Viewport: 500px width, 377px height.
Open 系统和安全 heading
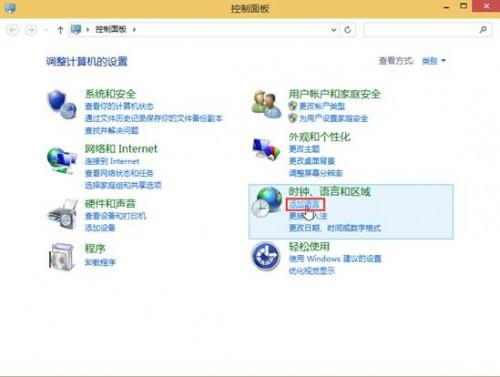click(110, 94)
